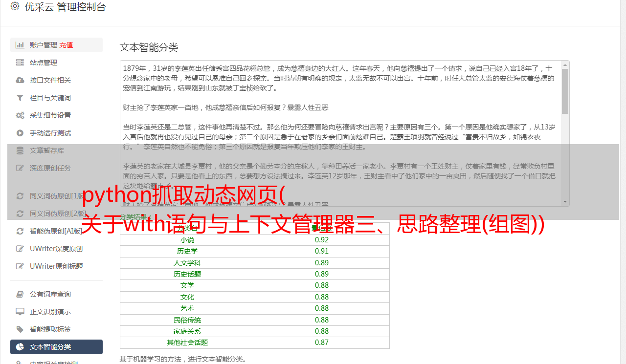Click the server icon next to 站点管理
This screenshot has height=364, width=626.
(x=20, y=63)
